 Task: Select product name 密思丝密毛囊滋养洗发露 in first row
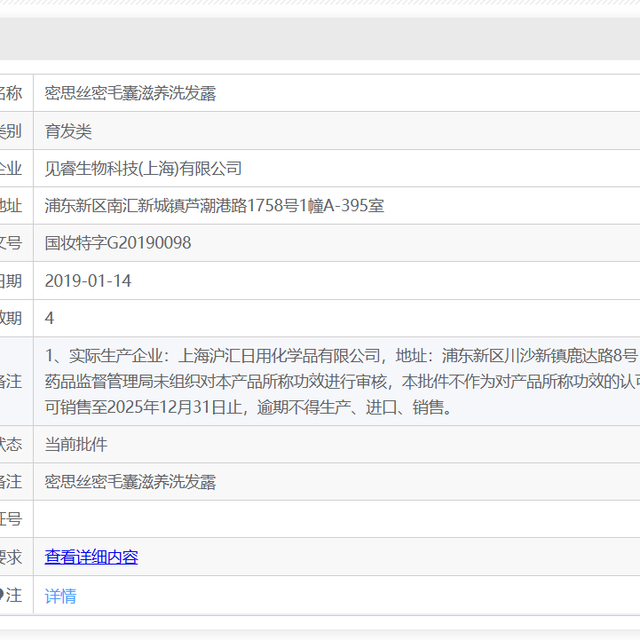click(x=130, y=93)
